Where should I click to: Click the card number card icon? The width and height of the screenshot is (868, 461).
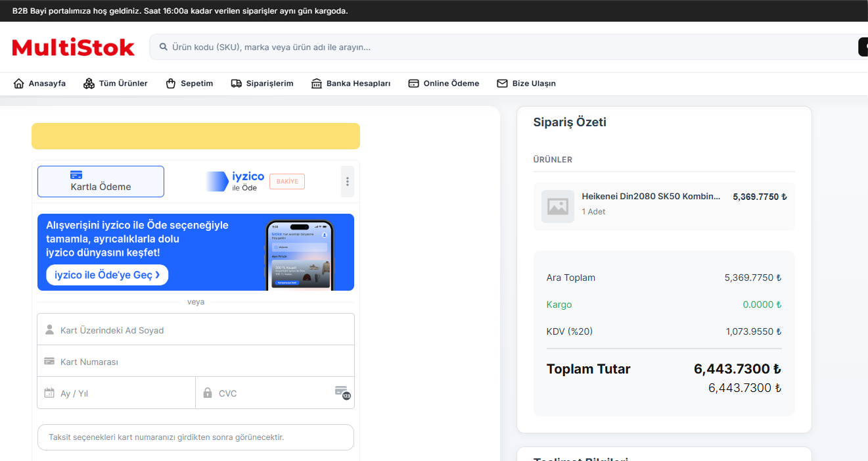49,361
